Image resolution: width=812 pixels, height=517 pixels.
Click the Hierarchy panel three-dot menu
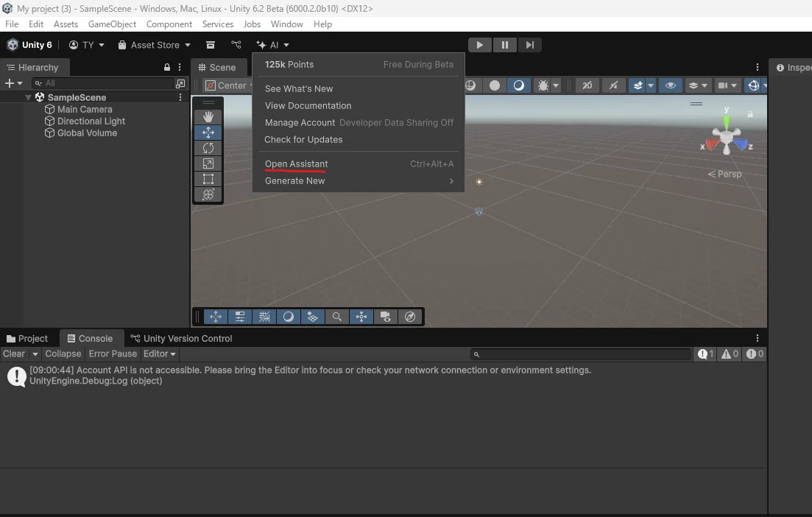180,67
